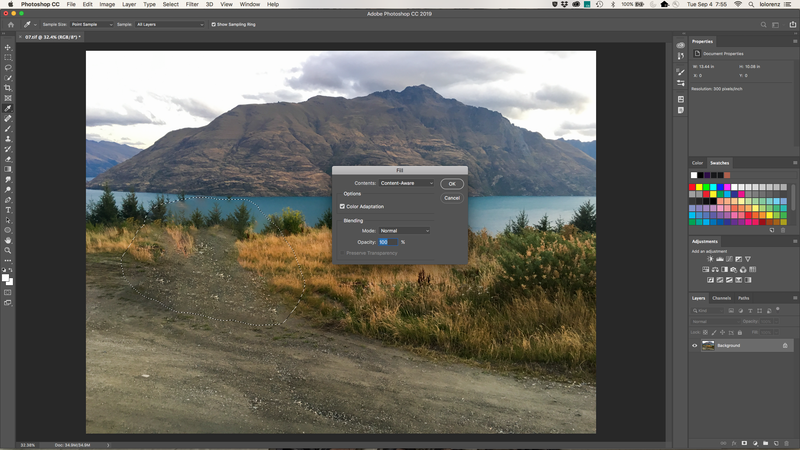Select the Hand tool
The image size is (800, 450).
click(8, 240)
